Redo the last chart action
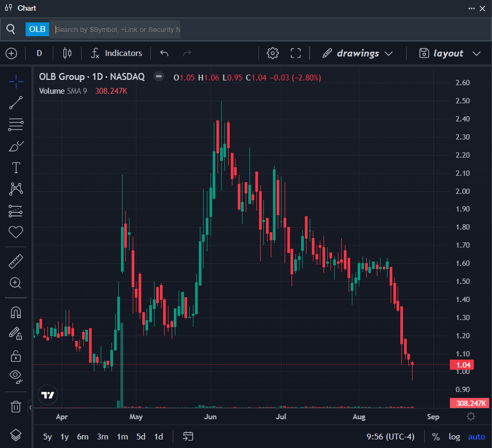 click(187, 53)
